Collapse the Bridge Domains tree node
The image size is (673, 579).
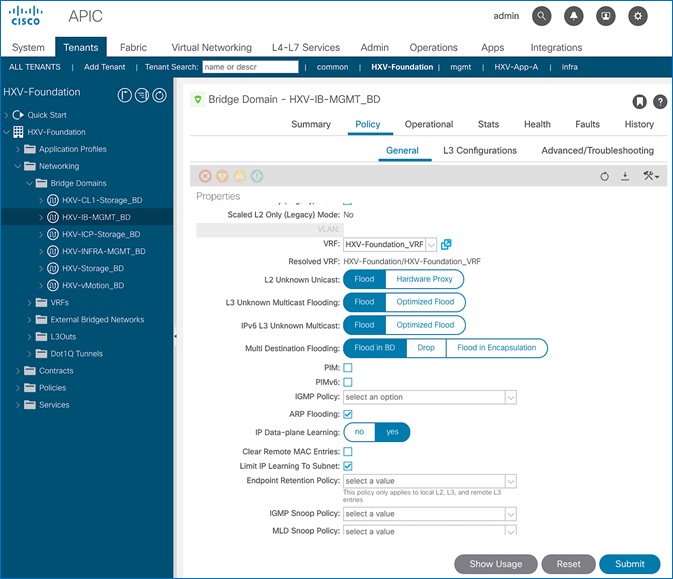[x=29, y=183]
